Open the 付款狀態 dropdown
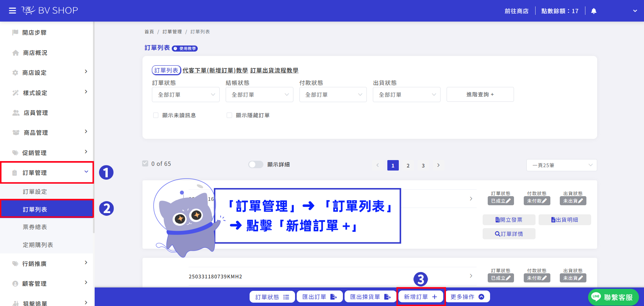Viewport: 644px width, 306px height. (x=333, y=95)
